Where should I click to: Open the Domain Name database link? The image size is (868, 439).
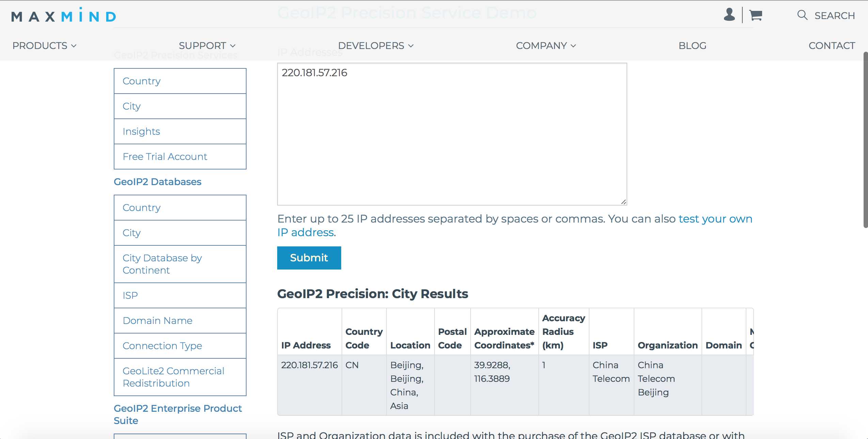click(x=180, y=321)
